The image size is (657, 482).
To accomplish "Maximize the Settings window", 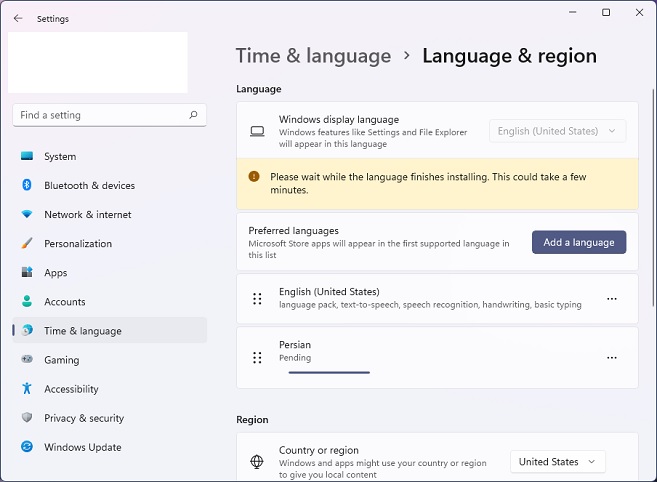I will click(x=606, y=12).
